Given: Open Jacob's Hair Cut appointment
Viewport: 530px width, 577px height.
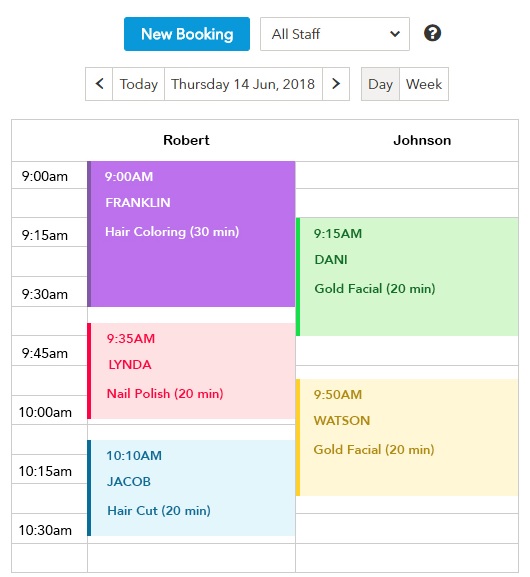Looking at the screenshot, I should pos(191,488).
